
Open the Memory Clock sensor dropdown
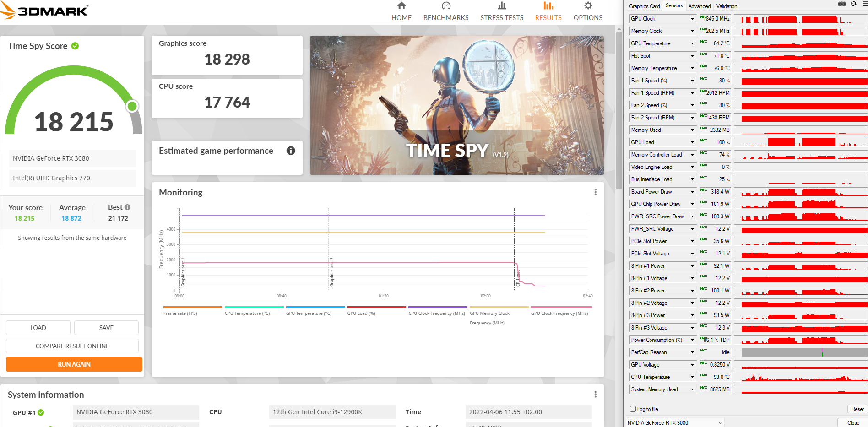coord(692,31)
